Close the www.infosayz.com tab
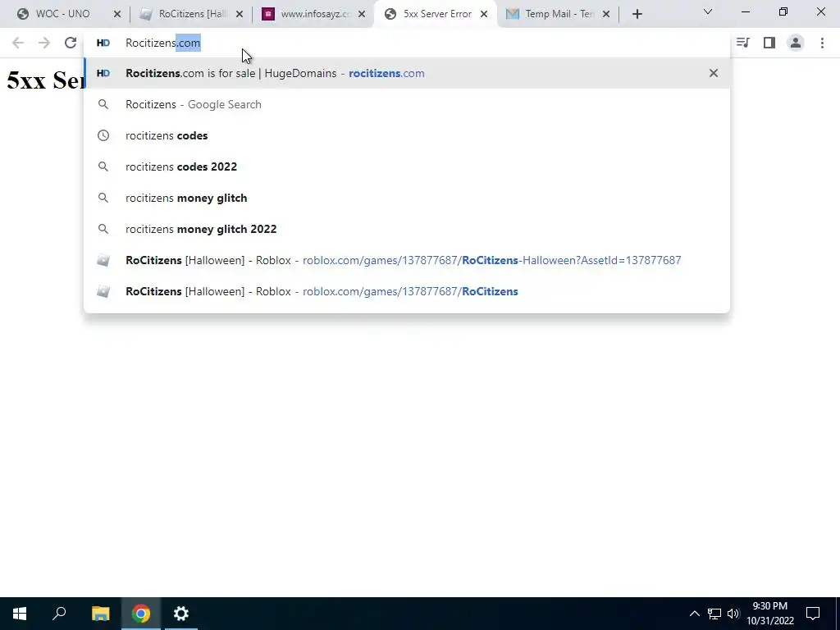Viewport: 840px width, 630px height. click(362, 15)
